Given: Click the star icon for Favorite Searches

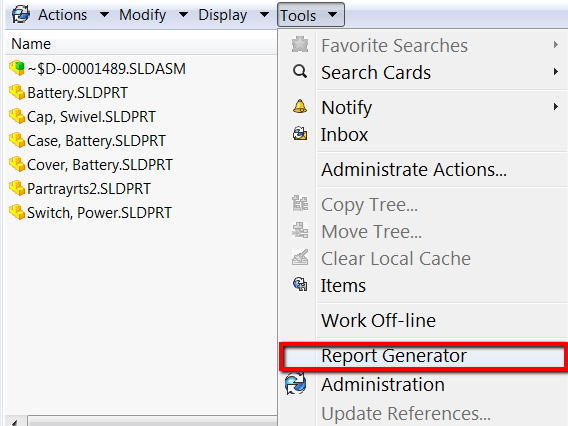Looking at the screenshot, I should [x=300, y=45].
